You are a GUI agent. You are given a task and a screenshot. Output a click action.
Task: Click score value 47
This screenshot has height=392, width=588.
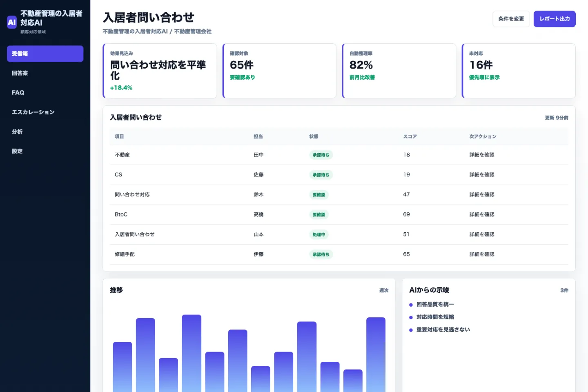[x=406, y=195]
